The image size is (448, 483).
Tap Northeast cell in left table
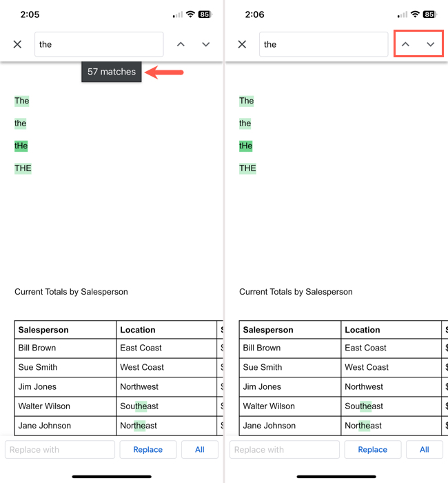point(167,426)
